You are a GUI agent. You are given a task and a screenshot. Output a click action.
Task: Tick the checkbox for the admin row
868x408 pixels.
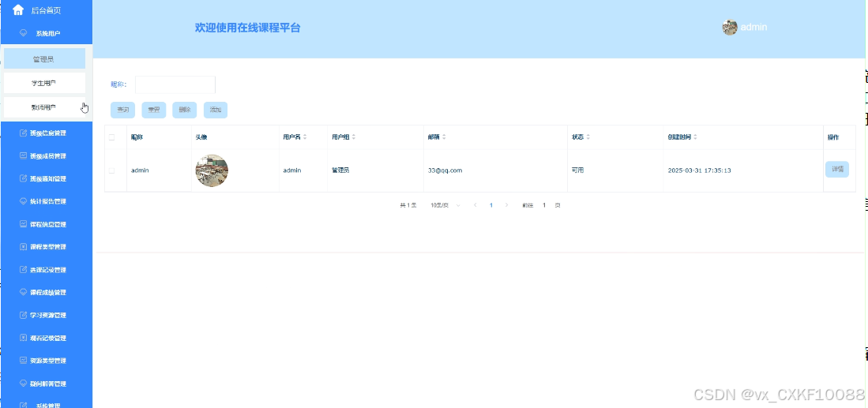click(x=111, y=170)
